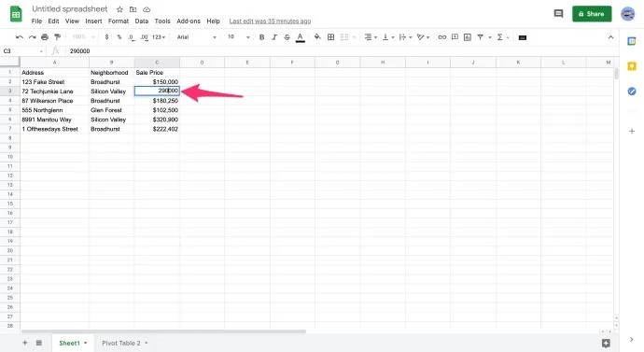Open the Sheet1 tab dropdown arrow
The width and height of the screenshot is (644, 352).
coord(86,343)
